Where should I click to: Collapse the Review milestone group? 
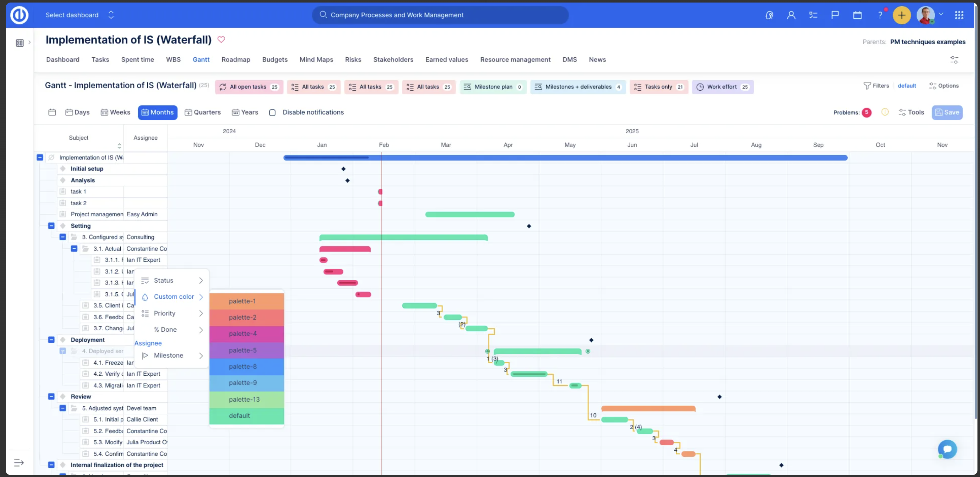tap(51, 396)
